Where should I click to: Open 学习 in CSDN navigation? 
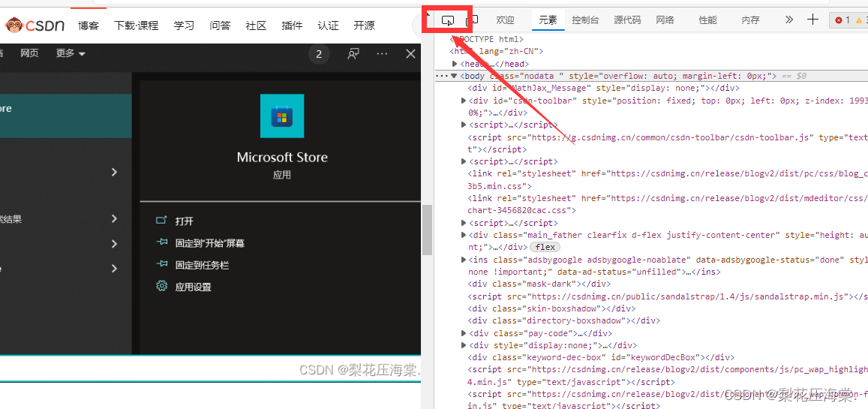coord(184,26)
